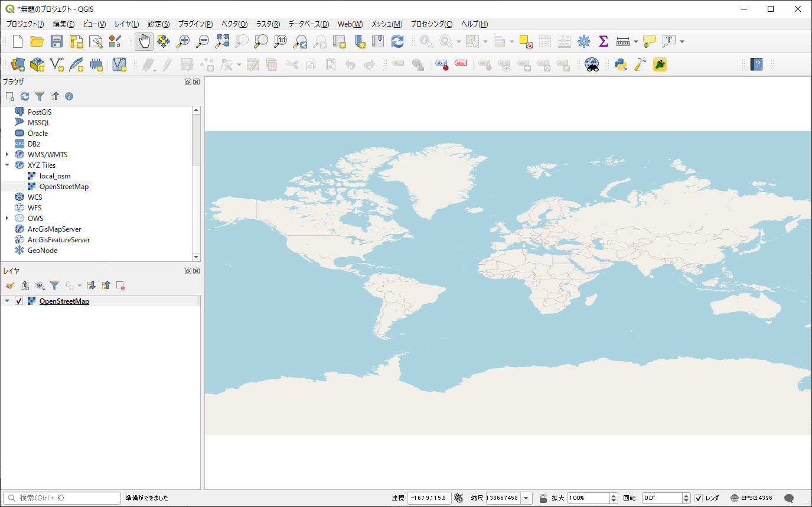812x507 pixels.
Task: Open the scale dropdown list
Action: (x=527, y=498)
